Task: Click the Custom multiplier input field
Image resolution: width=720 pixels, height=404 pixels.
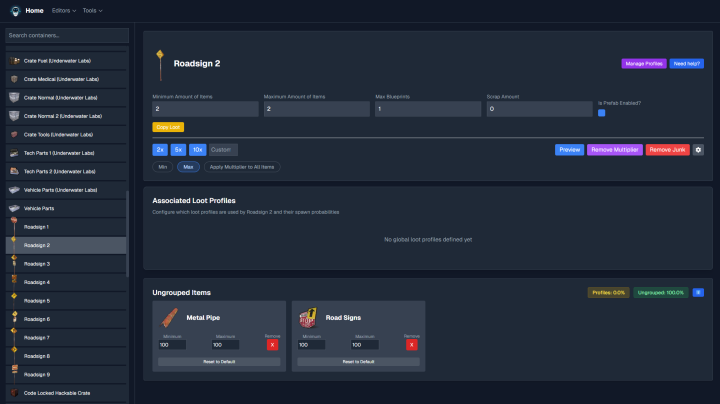Action: 223,150
